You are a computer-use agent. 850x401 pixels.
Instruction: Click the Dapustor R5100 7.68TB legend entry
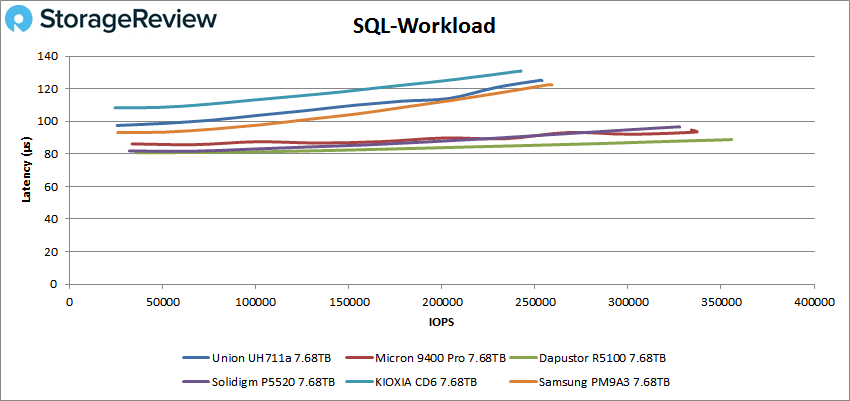click(588, 358)
